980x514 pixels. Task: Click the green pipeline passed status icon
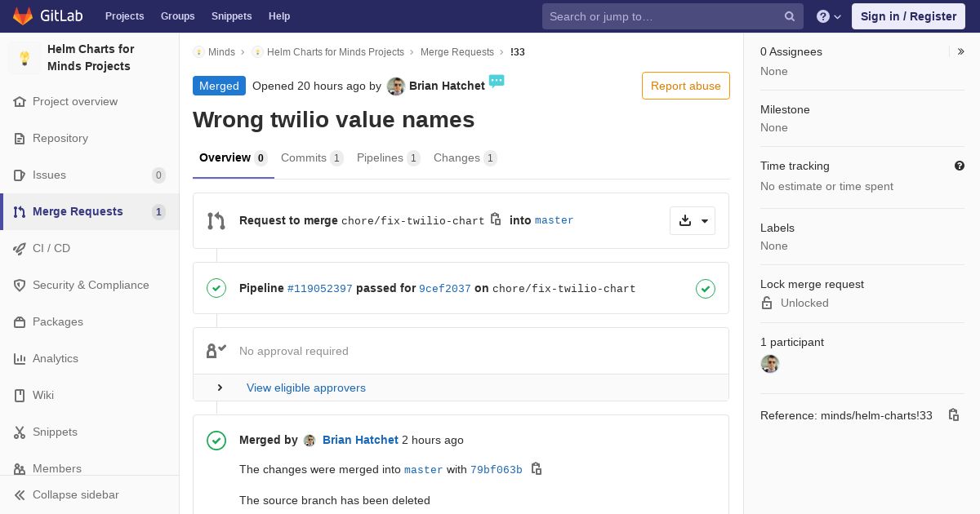tap(706, 288)
